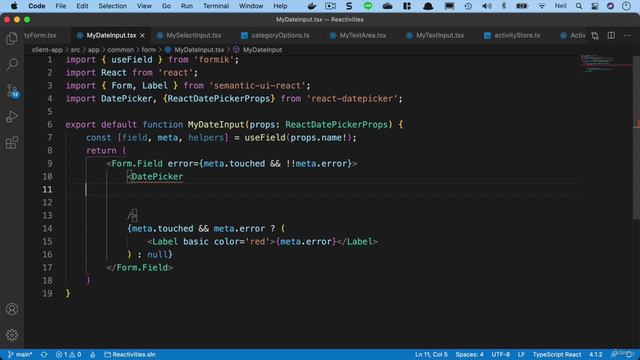Viewport: 640px width, 360px height.
Task: Click the code minimap overview
Action: [605, 63]
